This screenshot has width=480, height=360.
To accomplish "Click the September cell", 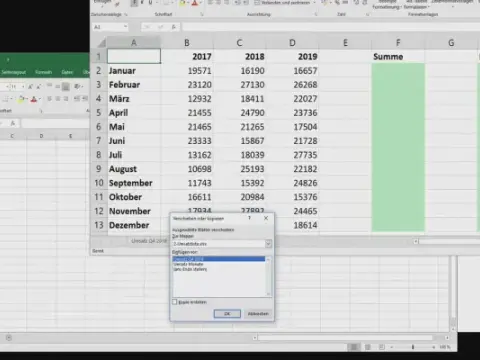I will point(134,183).
